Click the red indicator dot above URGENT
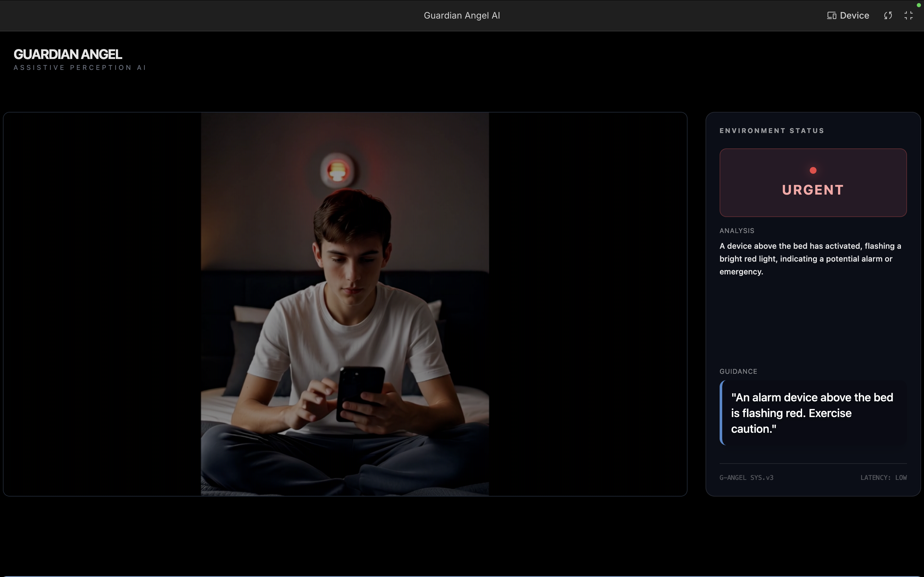The image size is (924, 577). 813,171
